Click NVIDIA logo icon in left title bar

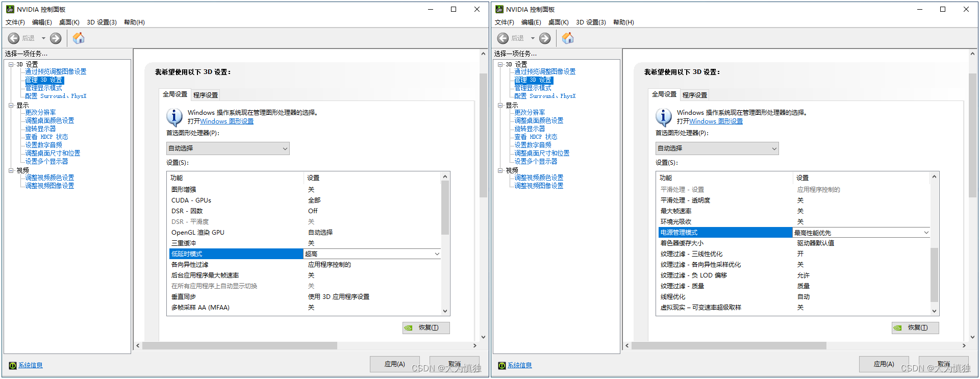point(10,9)
